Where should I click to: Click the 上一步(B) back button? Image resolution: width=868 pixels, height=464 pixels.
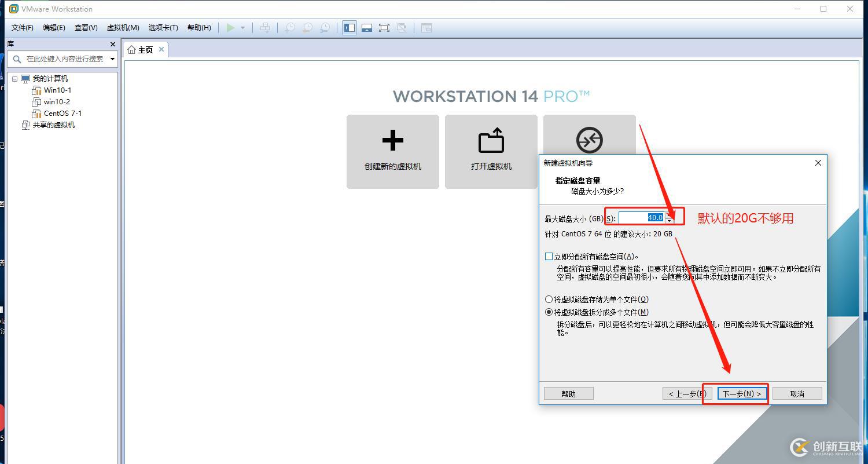click(x=687, y=393)
